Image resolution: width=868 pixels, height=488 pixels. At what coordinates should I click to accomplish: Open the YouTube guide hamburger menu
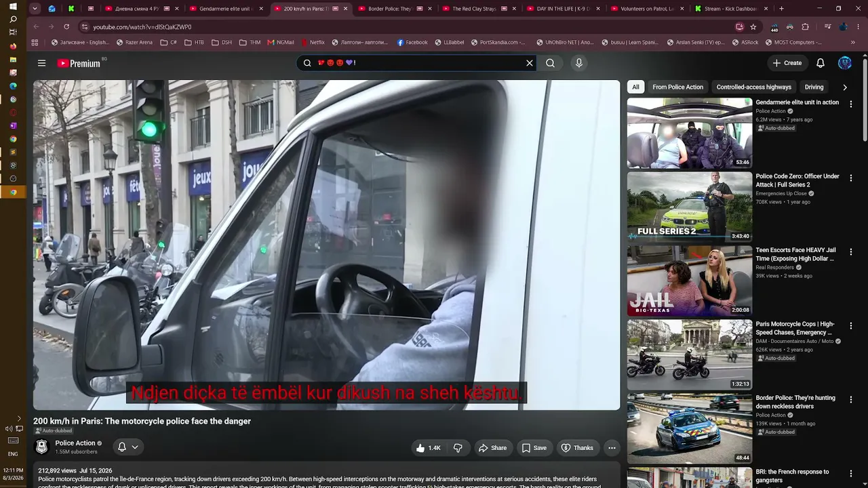point(41,63)
